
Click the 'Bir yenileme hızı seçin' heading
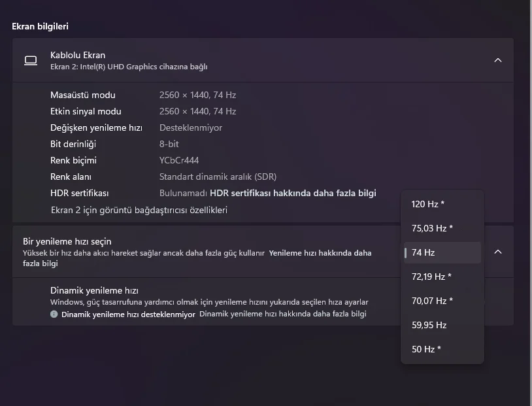tap(67, 241)
